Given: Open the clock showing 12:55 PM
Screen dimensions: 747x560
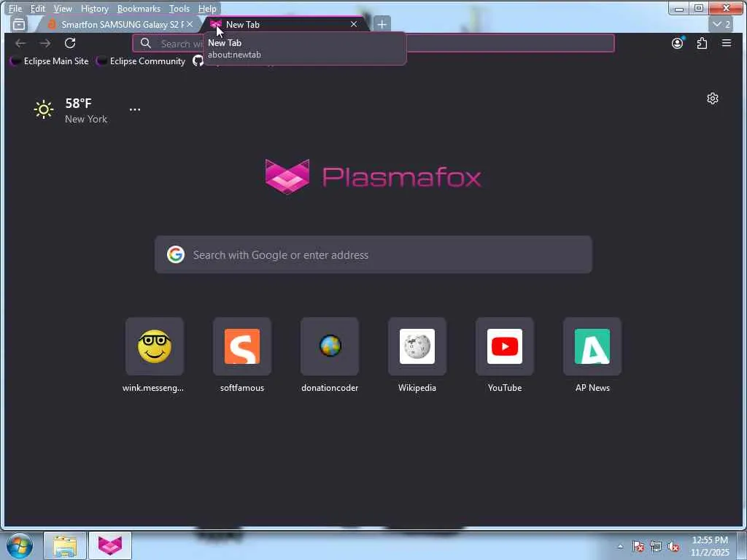Looking at the screenshot, I should 710,545.
